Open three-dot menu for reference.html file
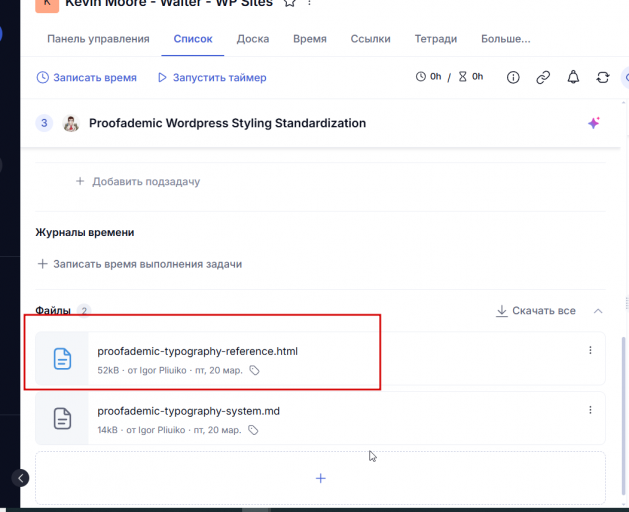The image size is (629, 512). [x=590, y=350]
